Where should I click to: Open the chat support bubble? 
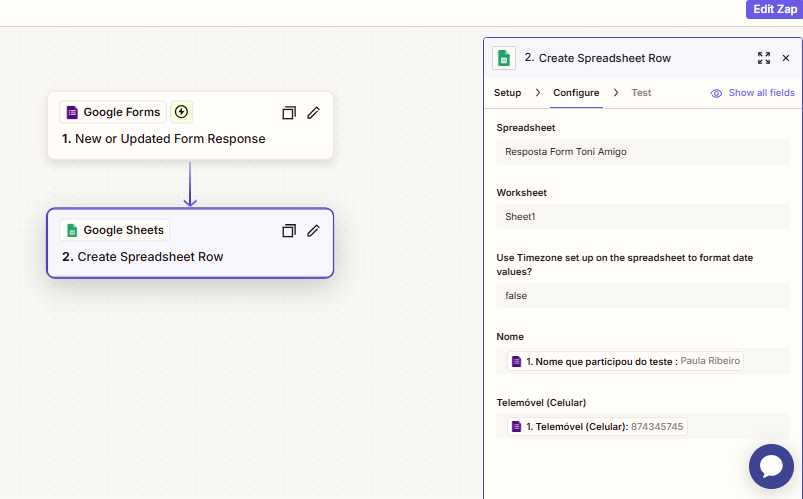click(771, 466)
